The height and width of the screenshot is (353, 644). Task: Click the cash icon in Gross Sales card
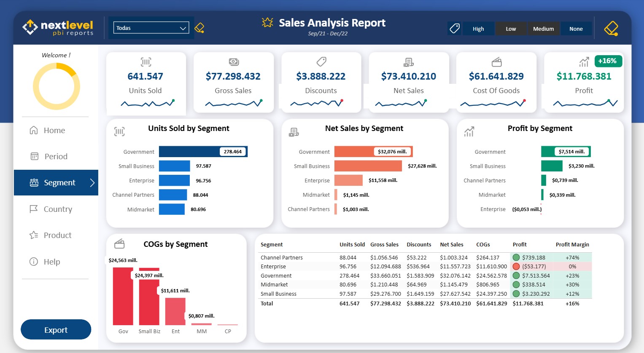click(x=234, y=62)
